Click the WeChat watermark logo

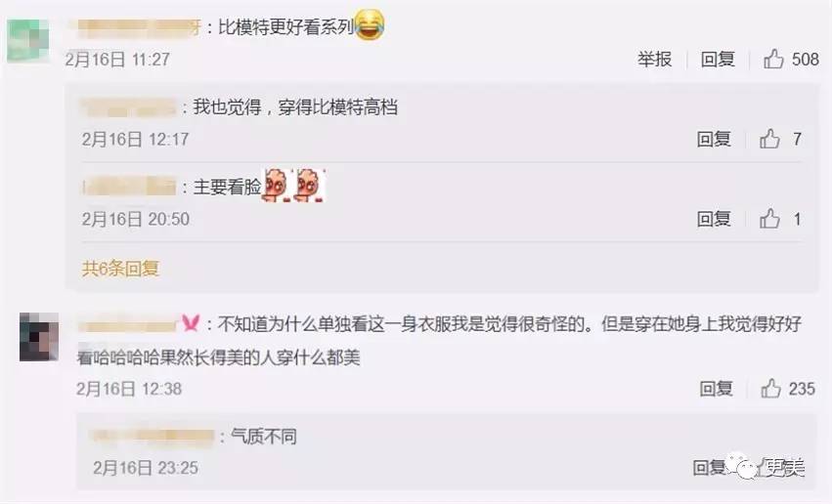[741, 466]
